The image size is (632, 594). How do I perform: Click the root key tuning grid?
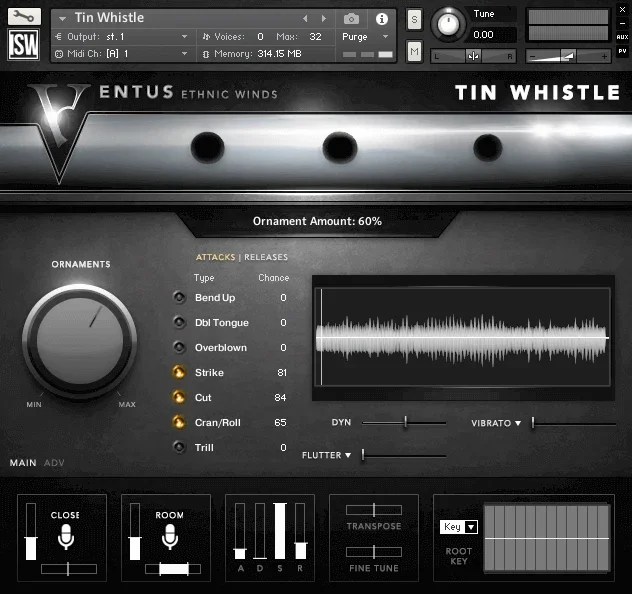547,538
